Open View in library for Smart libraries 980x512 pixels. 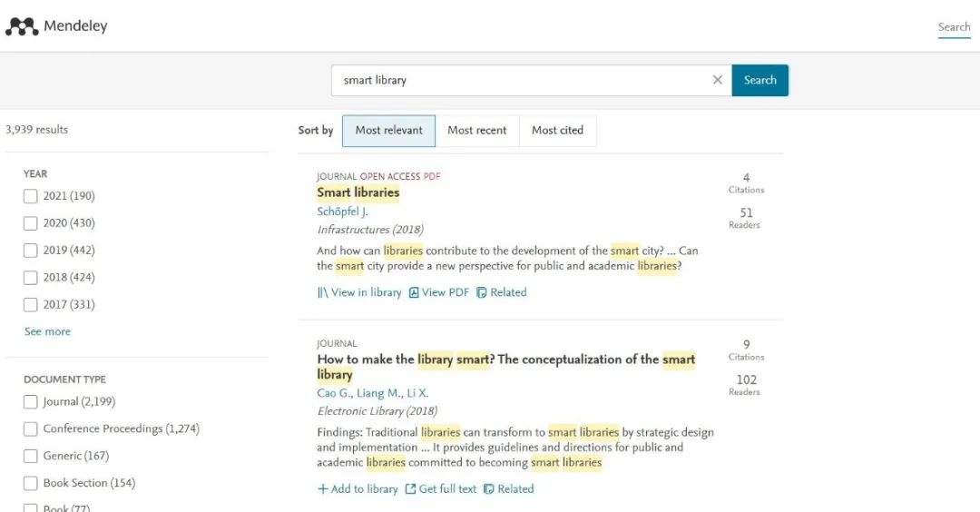[359, 292]
